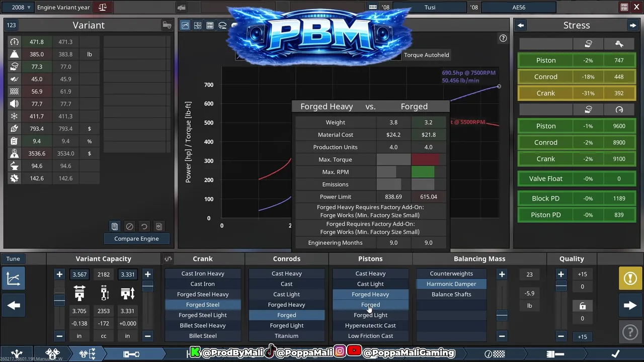The image size is (644, 362).
Task: Select Cast Iron Heavy crank
Action: tap(203, 274)
